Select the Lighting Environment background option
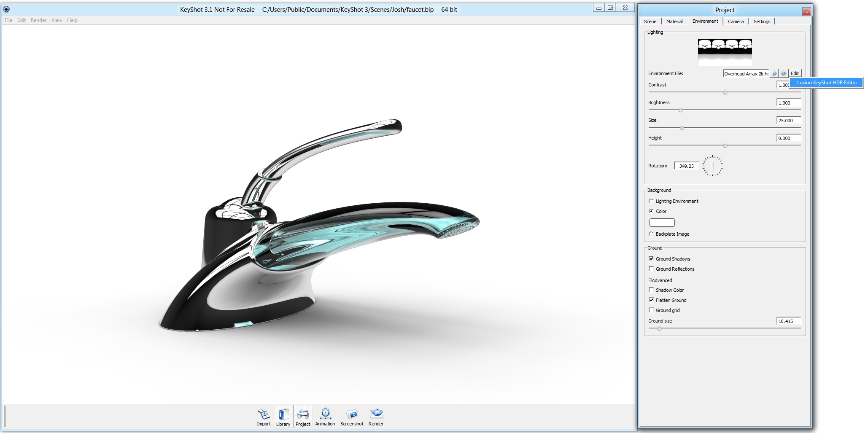The height and width of the screenshot is (433, 868). coord(651,201)
